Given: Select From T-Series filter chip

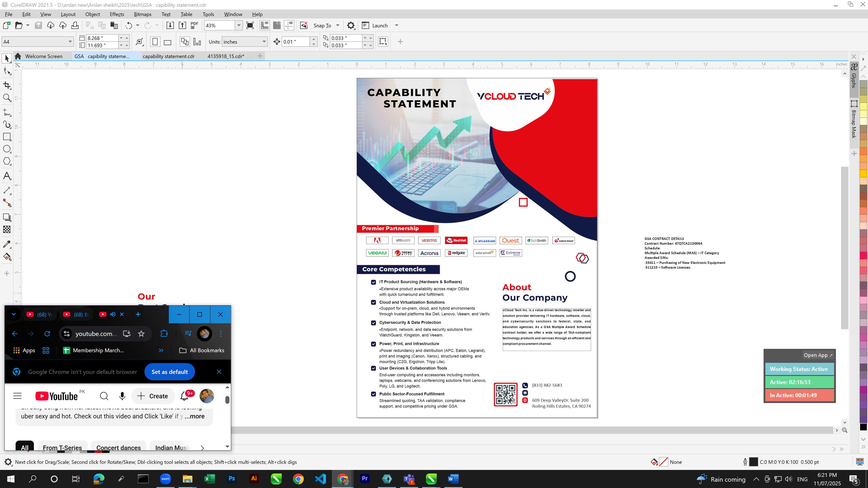Looking at the screenshot, I should pyautogui.click(x=62, y=448).
